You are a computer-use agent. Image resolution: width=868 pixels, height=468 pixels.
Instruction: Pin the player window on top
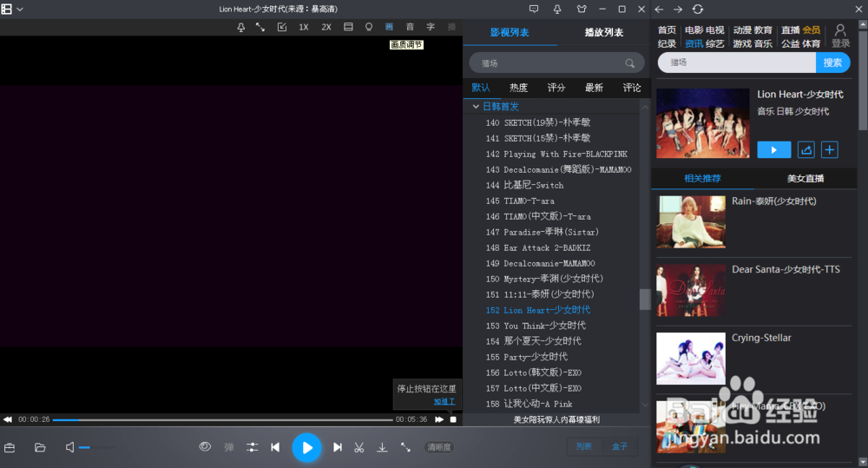[240, 27]
